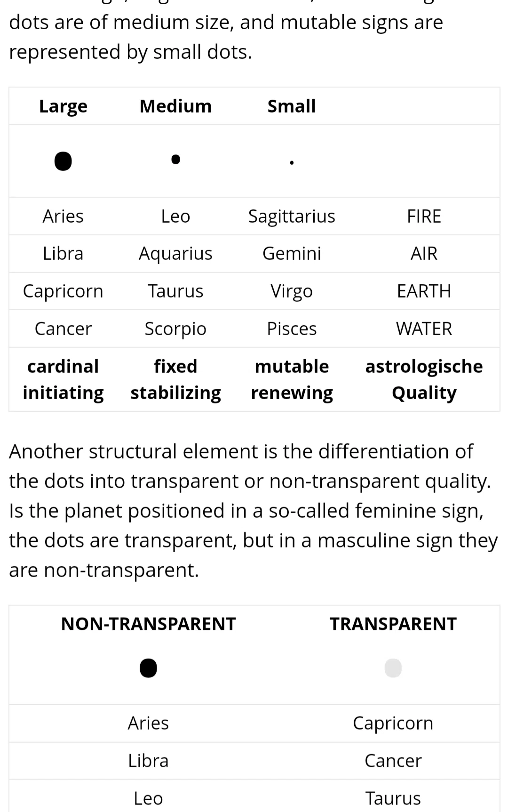Click Leo in the non-transparent list
508x812 pixels.
click(148, 798)
